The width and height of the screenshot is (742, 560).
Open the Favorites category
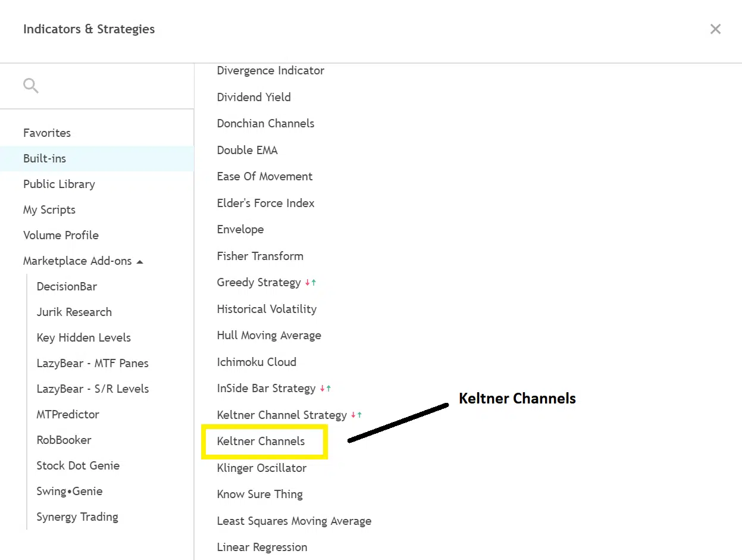[x=47, y=133]
